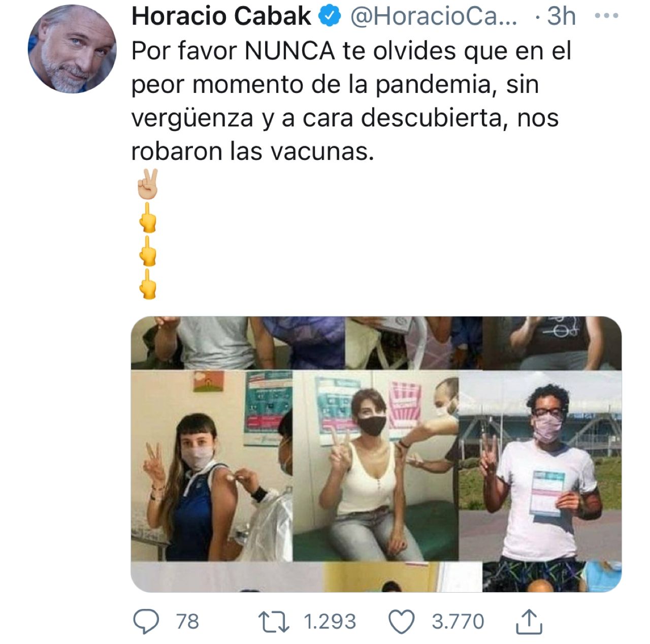Like the tweet with heart icon
The image size is (650, 644).
click(402, 622)
